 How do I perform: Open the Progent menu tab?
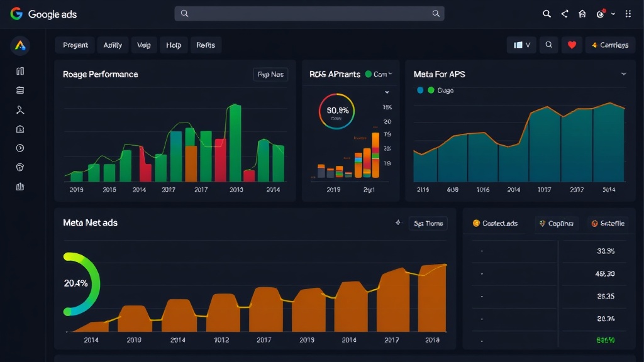tap(75, 45)
